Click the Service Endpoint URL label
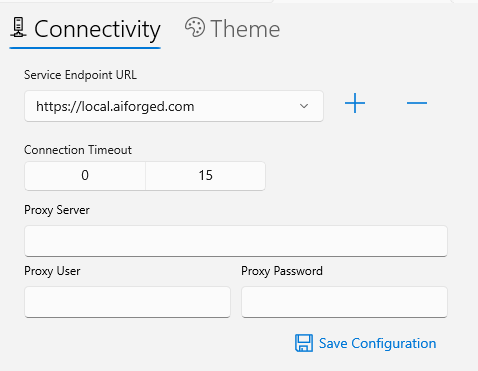Screen dimensions: 478x371 pyautogui.click(x=80, y=75)
